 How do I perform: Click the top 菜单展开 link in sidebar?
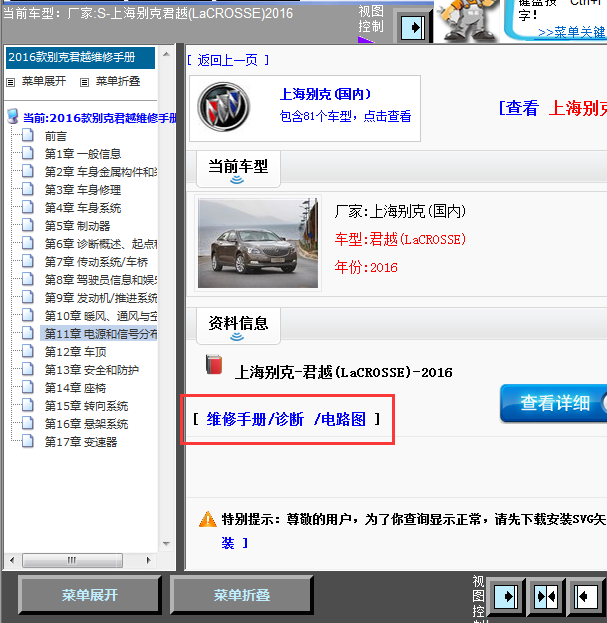tap(44, 81)
